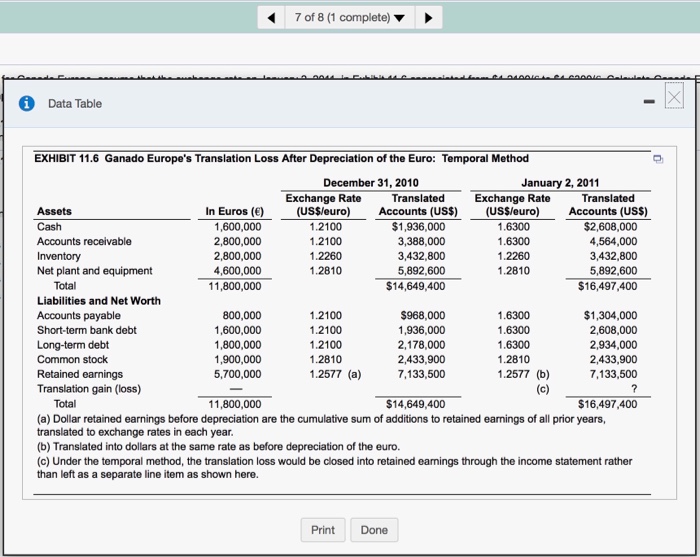Image resolution: width=700 pixels, height=557 pixels.
Task: Select the Common stock label
Action: (x=72, y=360)
